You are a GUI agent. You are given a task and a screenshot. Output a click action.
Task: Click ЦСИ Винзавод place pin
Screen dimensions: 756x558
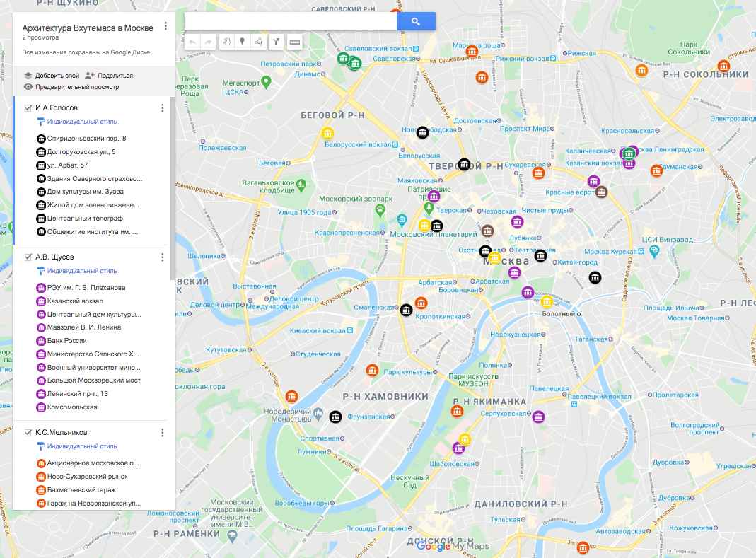[x=654, y=251]
